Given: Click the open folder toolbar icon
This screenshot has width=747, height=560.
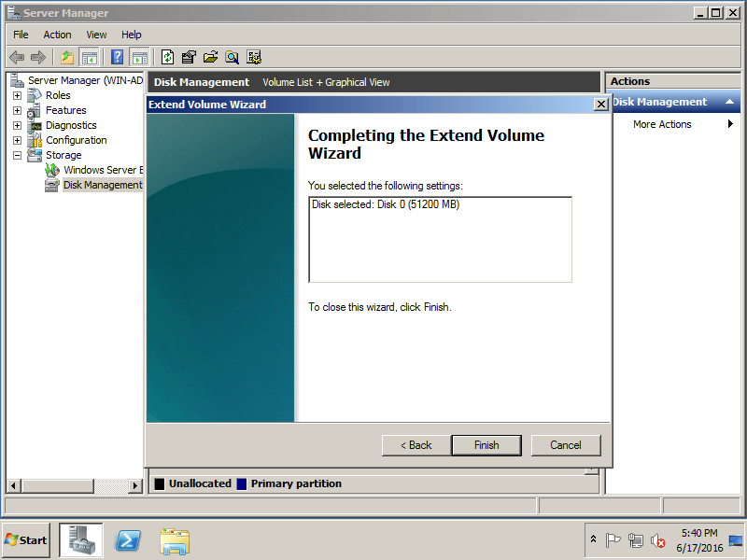Looking at the screenshot, I should 211,58.
